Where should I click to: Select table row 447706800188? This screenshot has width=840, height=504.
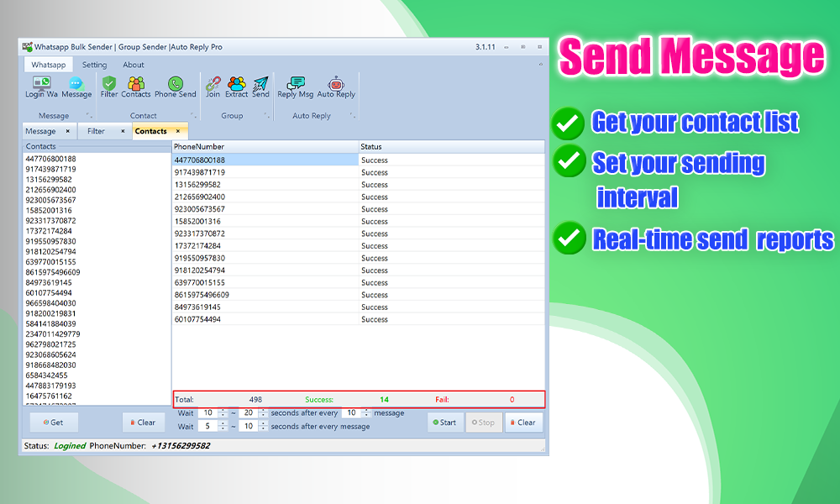click(x=359, y=160)
